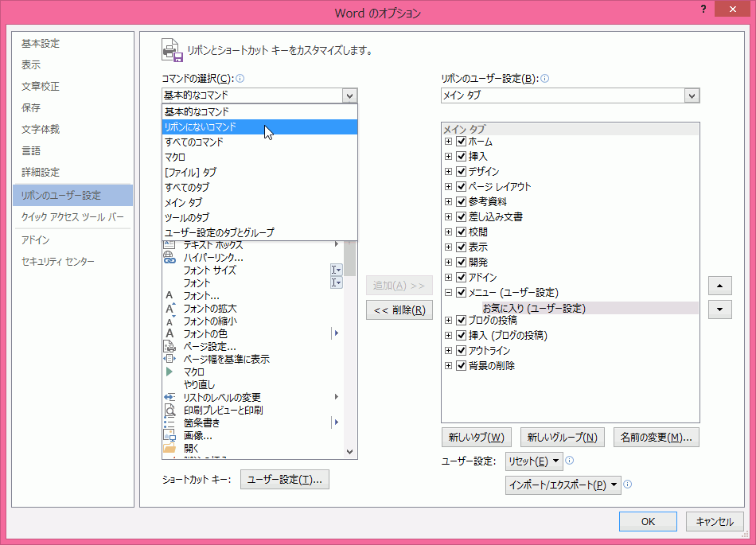756x545 pixels.
Task: Click the font color icon beside フォントの色
Action: [170, 333]
